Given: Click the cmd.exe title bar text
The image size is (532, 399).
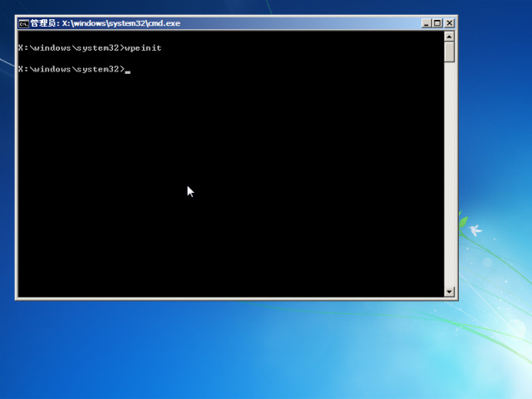Looking at the screenshot, I should click(x=106, y=23).
